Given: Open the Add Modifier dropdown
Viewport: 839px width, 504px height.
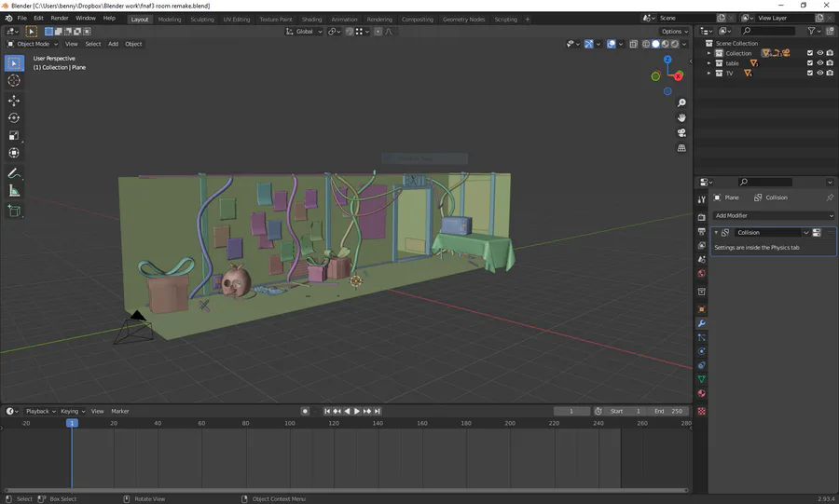Looking at the screenshot, I should pyautogui.click(x=774, y=215).
